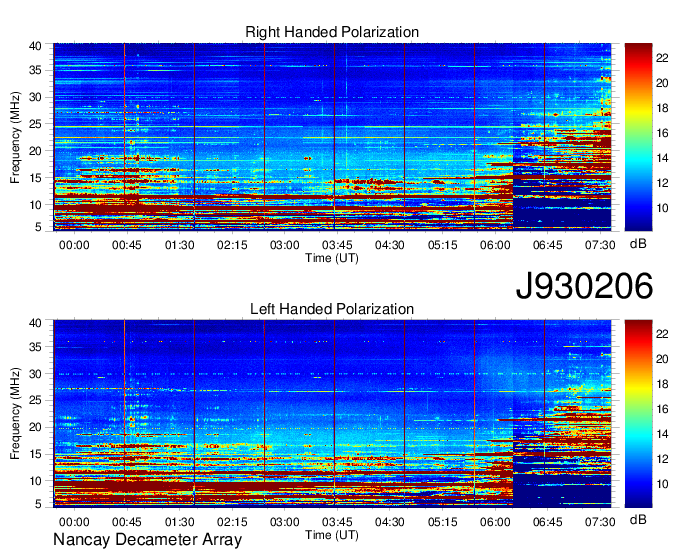Click the "03:45" time tick of the Right Handed plot
The width and height of the screenshot is (680, 552).
[337, 245]
